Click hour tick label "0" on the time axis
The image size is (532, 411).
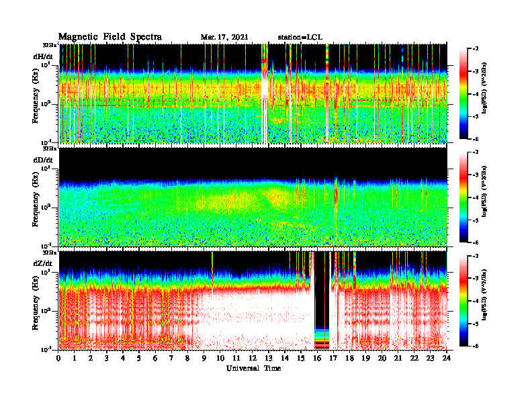pos(58,359)
